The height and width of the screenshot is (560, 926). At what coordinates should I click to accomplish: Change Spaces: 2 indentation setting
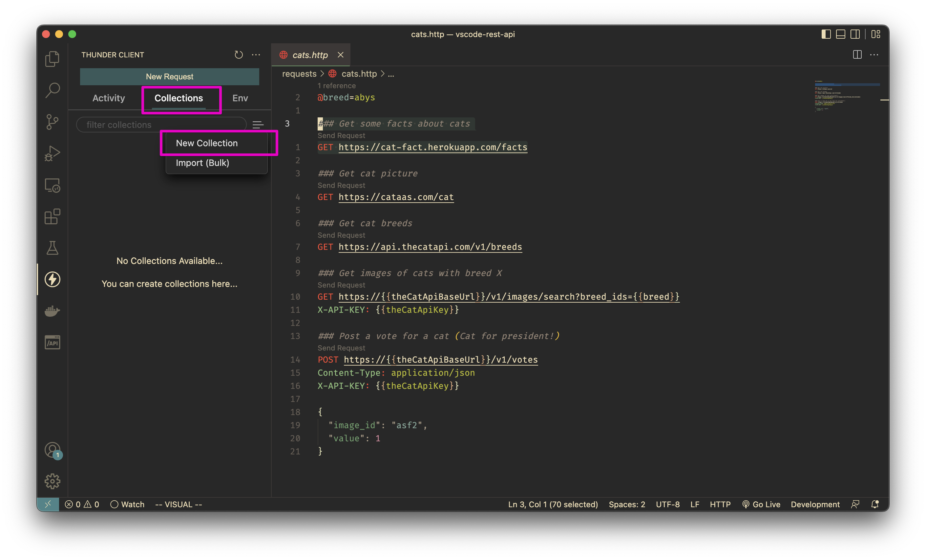(x=627, y=504)
